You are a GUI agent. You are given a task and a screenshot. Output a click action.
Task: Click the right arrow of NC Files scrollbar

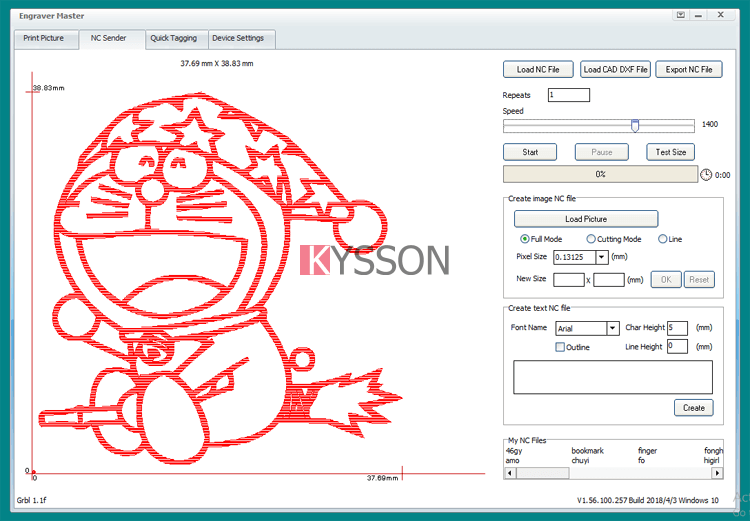pos(717,473)
